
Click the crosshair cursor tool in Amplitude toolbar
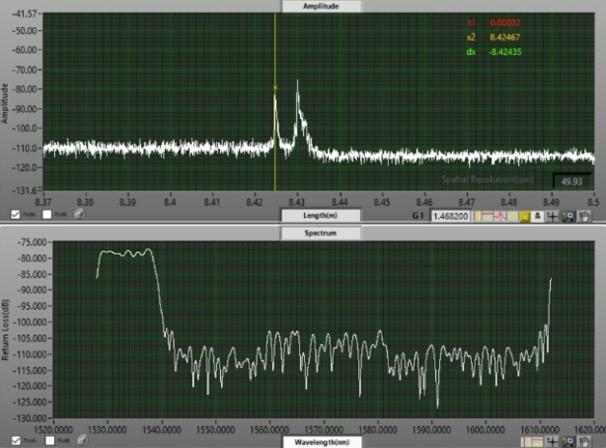pyautogui.click(x=552, y=216)
